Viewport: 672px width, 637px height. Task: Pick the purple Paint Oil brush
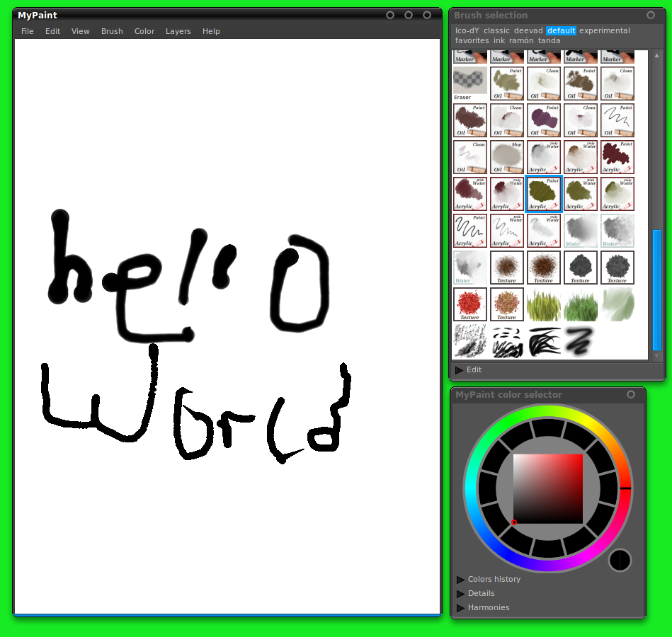(x=544, y=120)
